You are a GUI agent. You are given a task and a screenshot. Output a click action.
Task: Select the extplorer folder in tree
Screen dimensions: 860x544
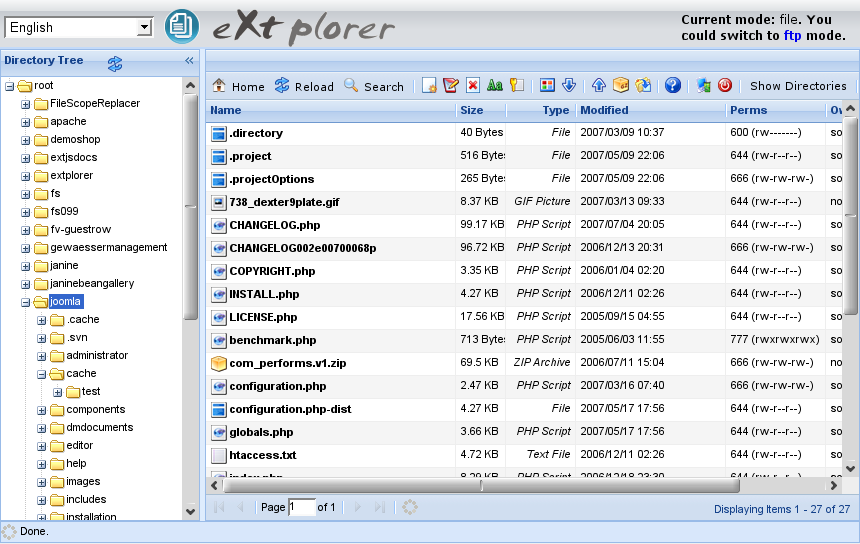click(71, 175)
